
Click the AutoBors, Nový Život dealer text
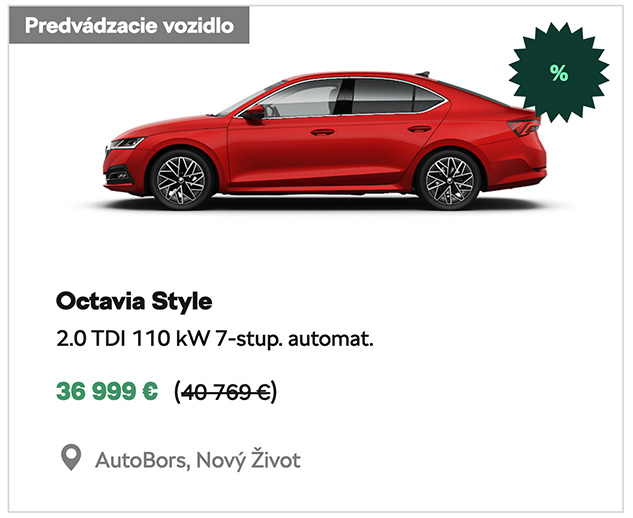click(198, 459)
